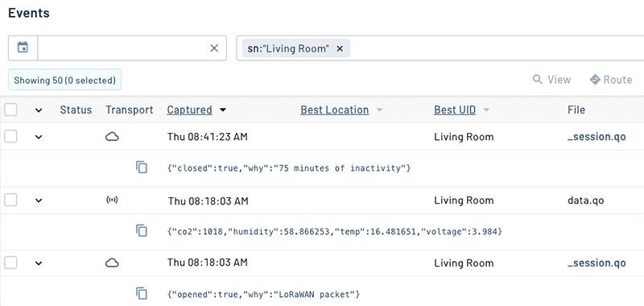Open Best UID column dropdown arrow
The image size is (644, 306).
tap(486, 110)
